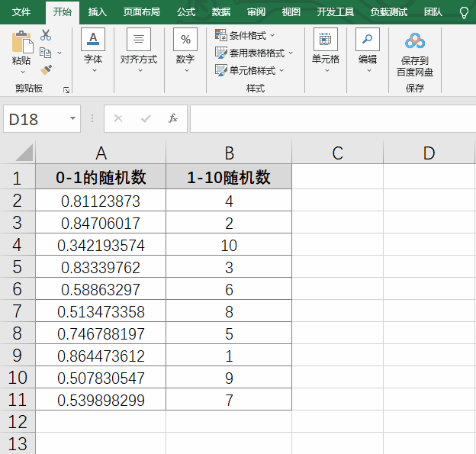Viewport: 476px width, 454px height.
Task: Open clipboard dialog launcher arrow
Action: coord(66,90)
